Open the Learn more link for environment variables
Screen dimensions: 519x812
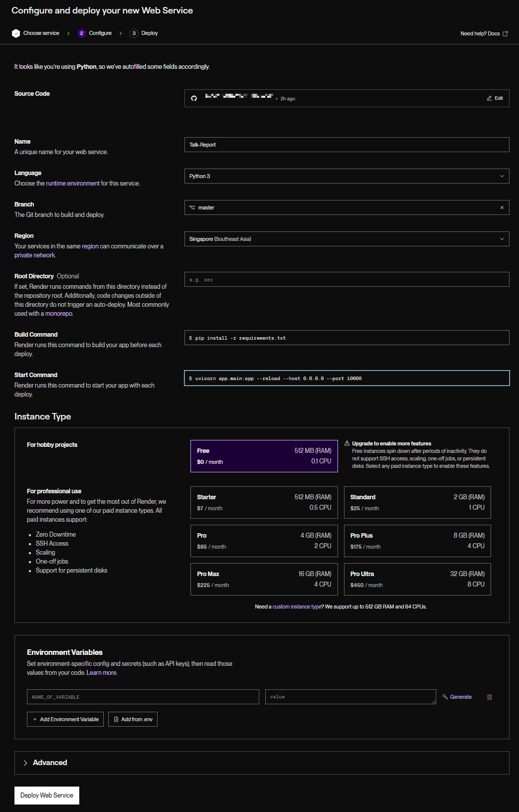click(102, 673)
